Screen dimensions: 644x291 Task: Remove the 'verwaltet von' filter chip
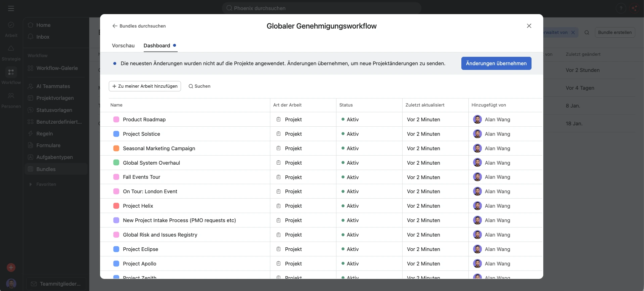[x=573, y=33]
